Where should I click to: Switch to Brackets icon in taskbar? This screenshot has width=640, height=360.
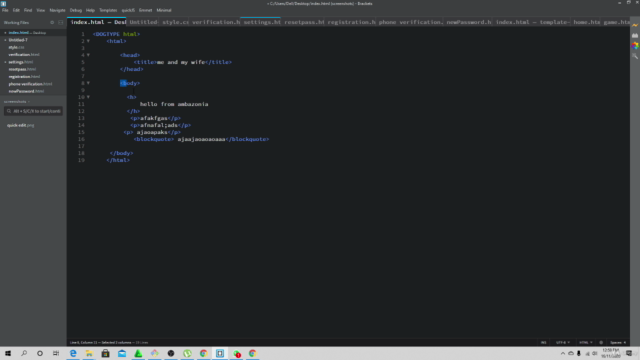click(220, 353)
